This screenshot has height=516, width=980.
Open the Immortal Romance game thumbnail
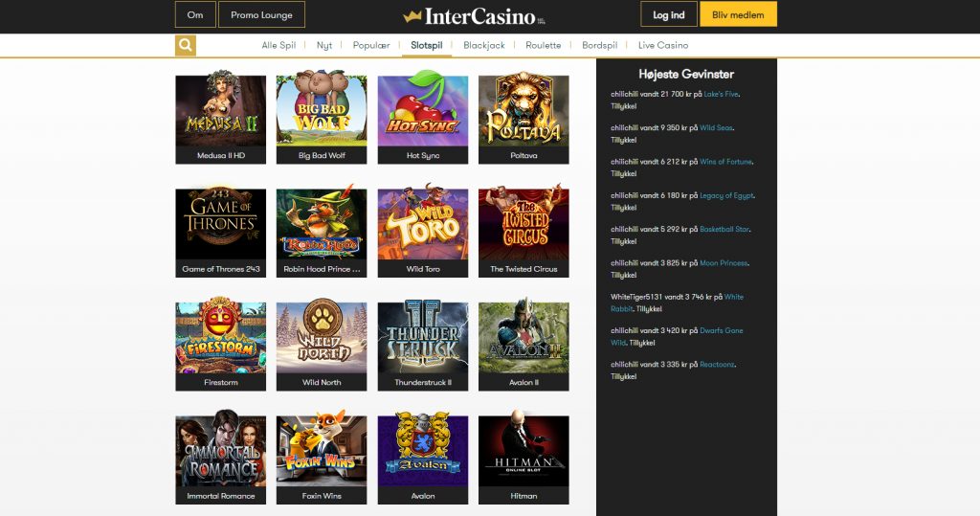pos(221,458)
